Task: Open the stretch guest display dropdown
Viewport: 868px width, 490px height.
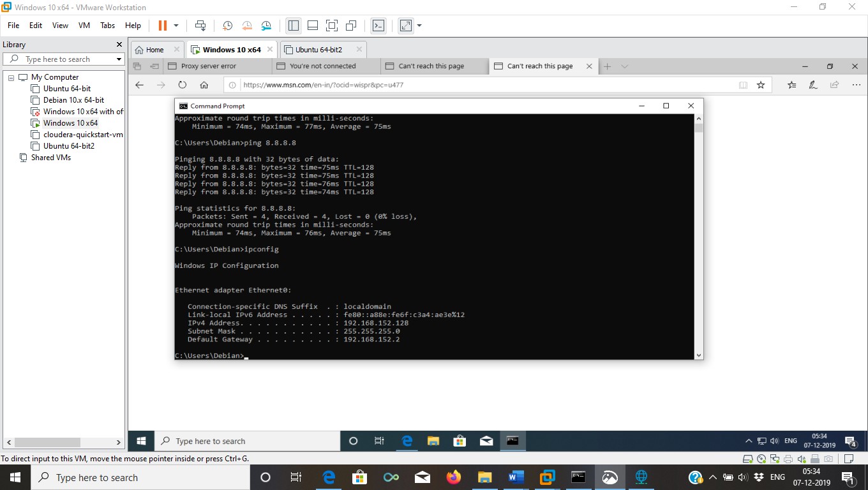Action: pos(419,26)
